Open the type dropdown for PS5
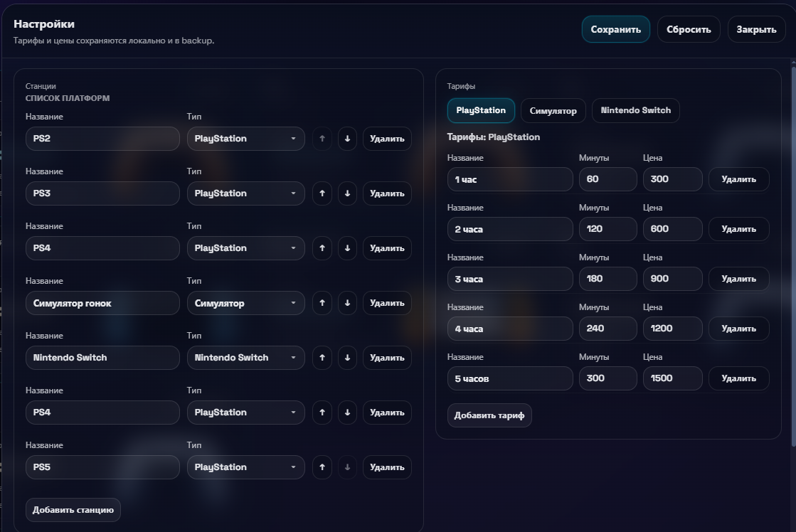Image resolution: width=796 pixels, height=532 pixels. [x=245, y=467]
